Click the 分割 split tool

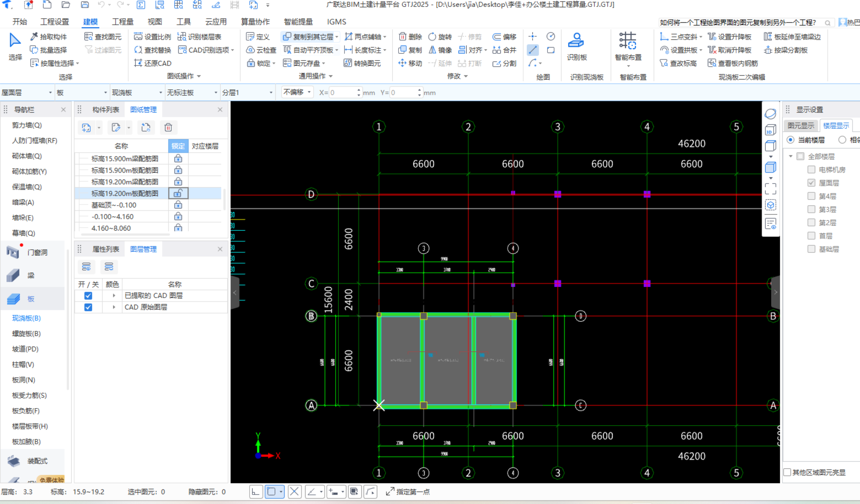tap(504, 63)
